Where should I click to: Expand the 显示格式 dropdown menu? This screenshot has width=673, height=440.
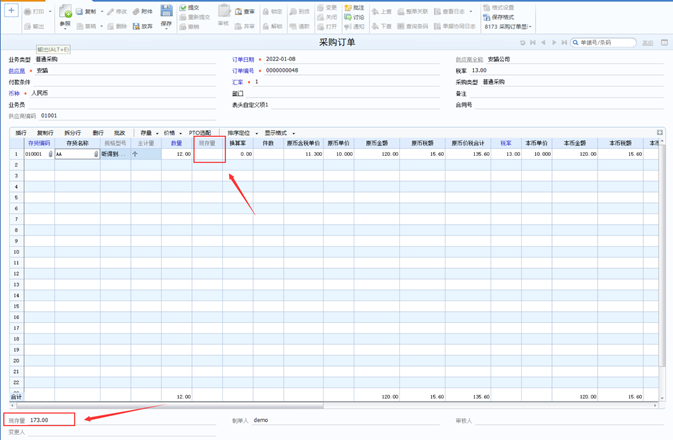coord(279,133)
